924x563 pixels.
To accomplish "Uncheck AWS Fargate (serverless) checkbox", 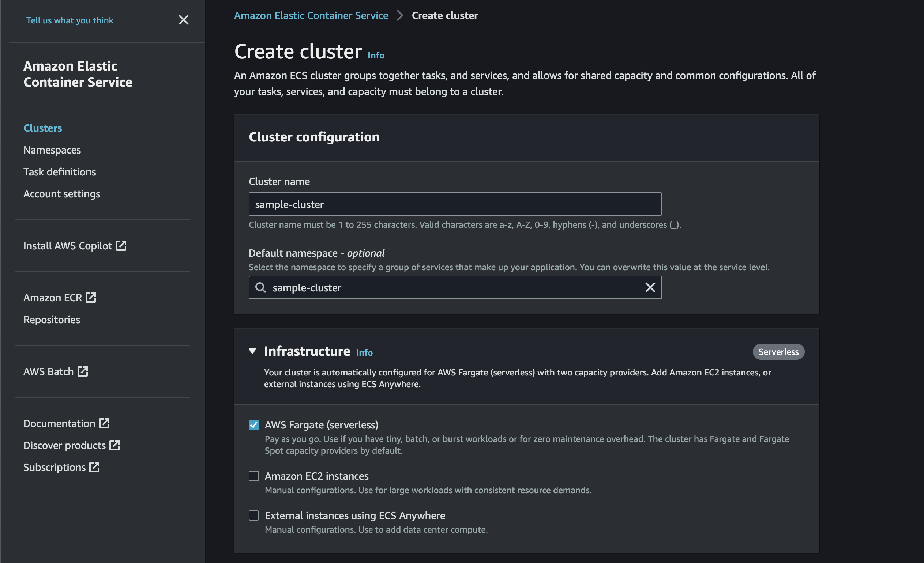I will [x=254, y=425].
